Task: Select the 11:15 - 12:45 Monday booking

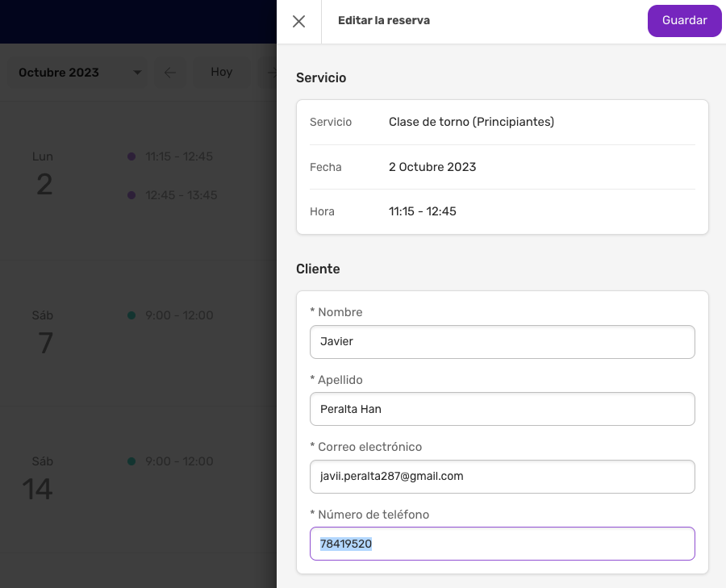Action: [x=179, y=156]
